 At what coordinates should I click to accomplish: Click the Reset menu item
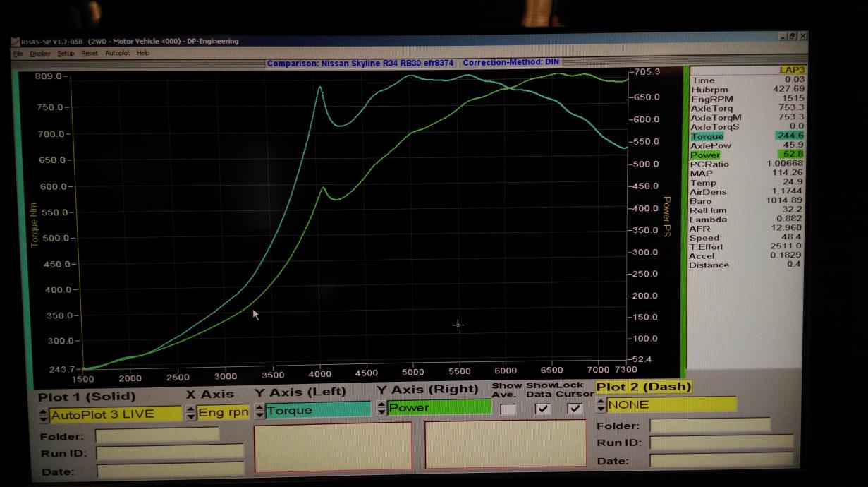pyautogui.click(x=90, y=53)
